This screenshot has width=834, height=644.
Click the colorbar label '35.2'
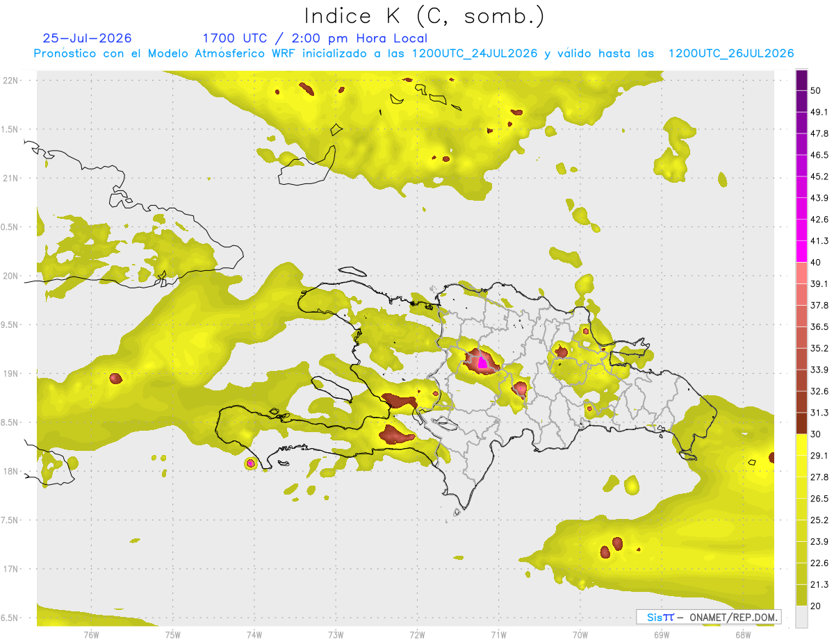click(819, 348)
